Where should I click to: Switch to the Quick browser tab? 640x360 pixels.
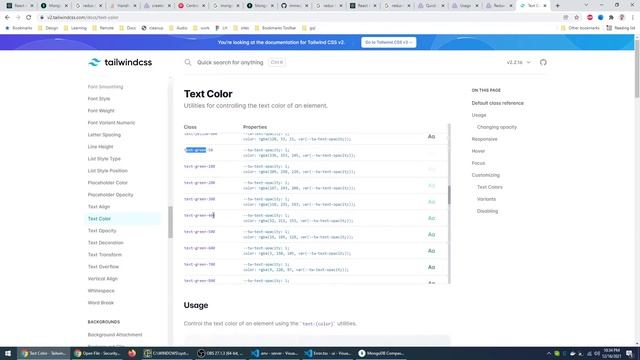[x=431, y=6]
